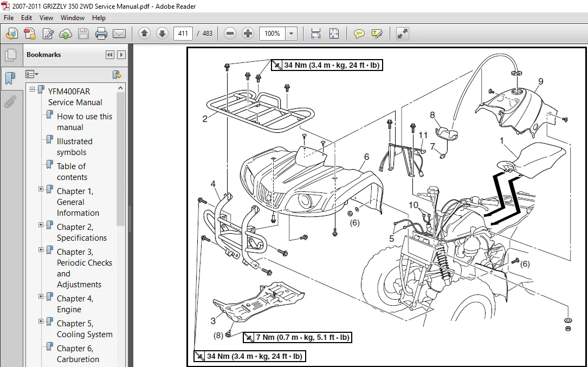Screen dimensions: 588x367
Task: Click the find current bookmark icon
Action: click(x=117, y=75)
